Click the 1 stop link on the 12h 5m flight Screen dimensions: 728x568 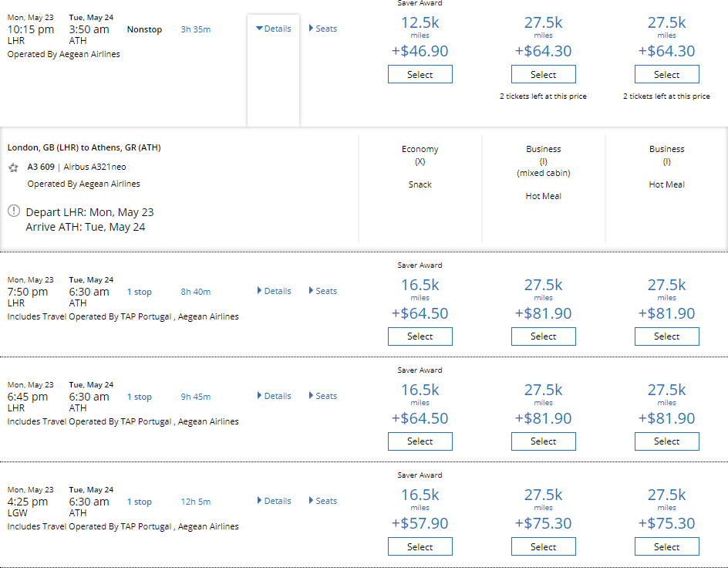[x=140, y=502]
